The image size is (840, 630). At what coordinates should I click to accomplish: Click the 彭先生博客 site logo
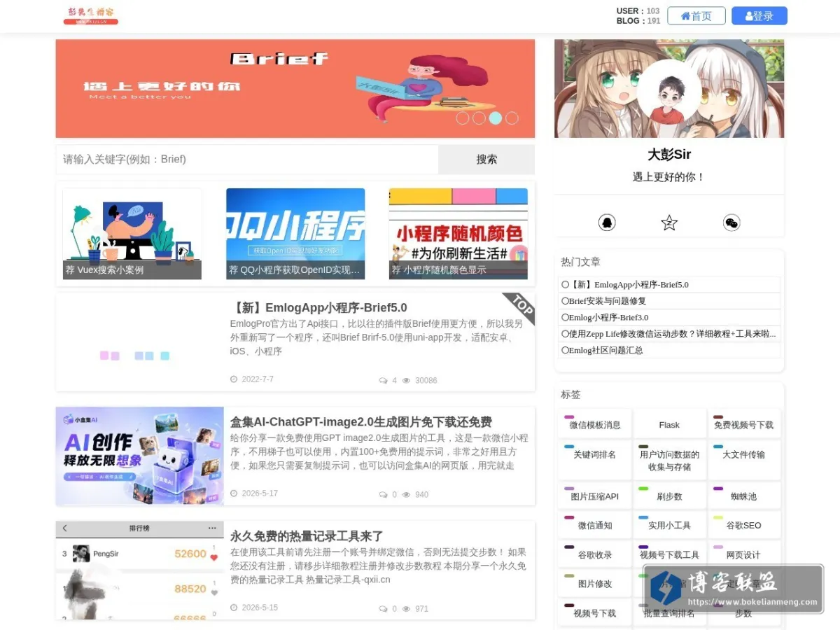(x=91, y=15)
